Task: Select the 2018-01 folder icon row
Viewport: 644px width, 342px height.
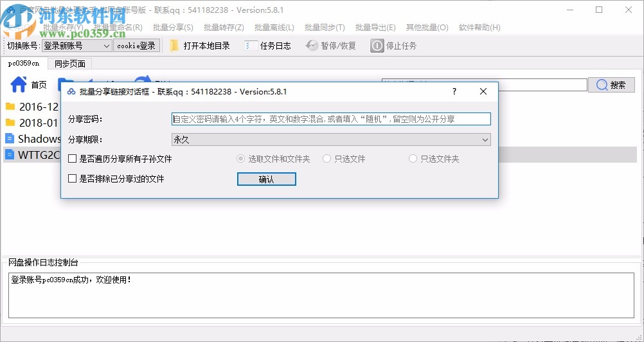Action: tap(10, 122)
